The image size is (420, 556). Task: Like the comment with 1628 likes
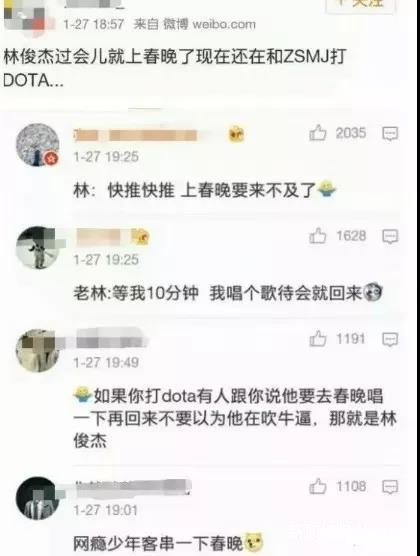point(317,236)
